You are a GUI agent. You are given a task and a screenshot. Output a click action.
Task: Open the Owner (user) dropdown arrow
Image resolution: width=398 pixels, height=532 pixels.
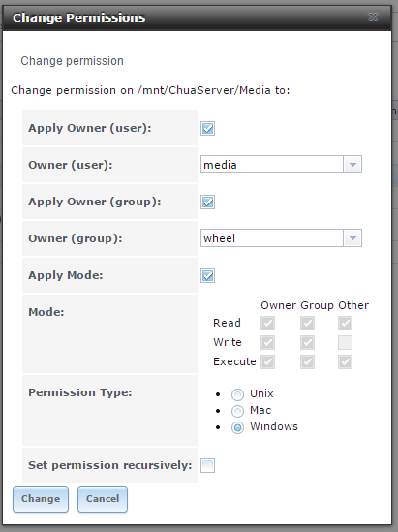[352, 165]
